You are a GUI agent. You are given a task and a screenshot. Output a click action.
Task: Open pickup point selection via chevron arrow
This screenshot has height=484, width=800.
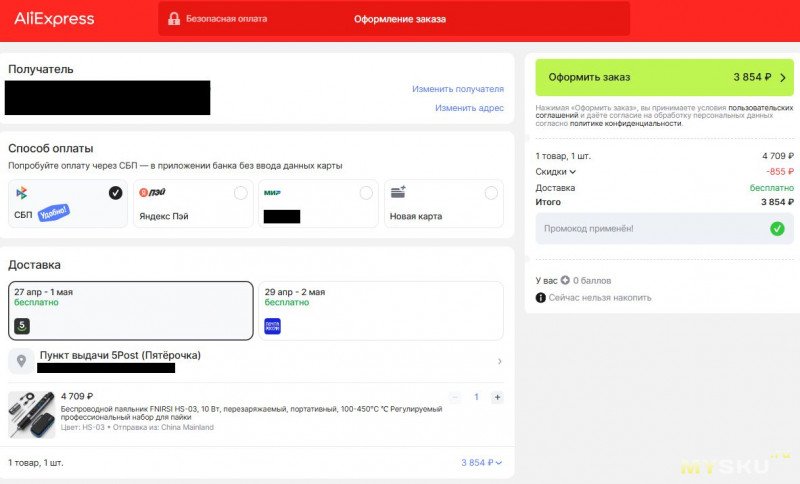(499, 361)
